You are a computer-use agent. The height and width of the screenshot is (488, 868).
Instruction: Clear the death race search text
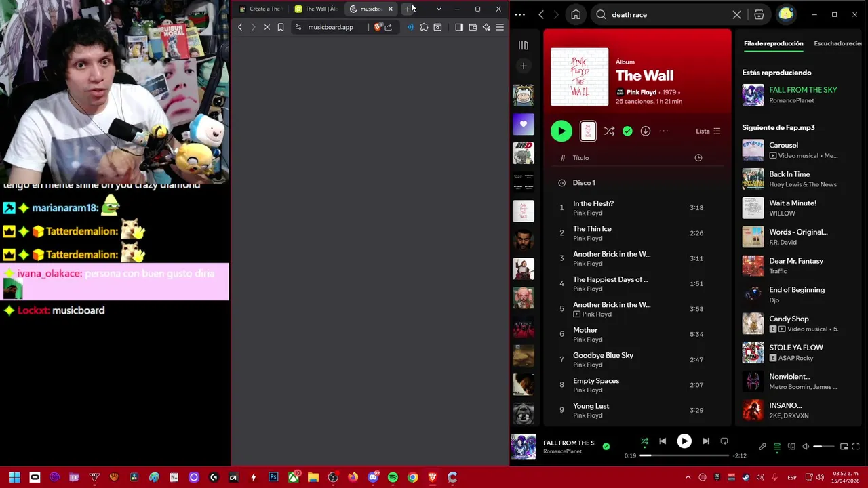736,14
